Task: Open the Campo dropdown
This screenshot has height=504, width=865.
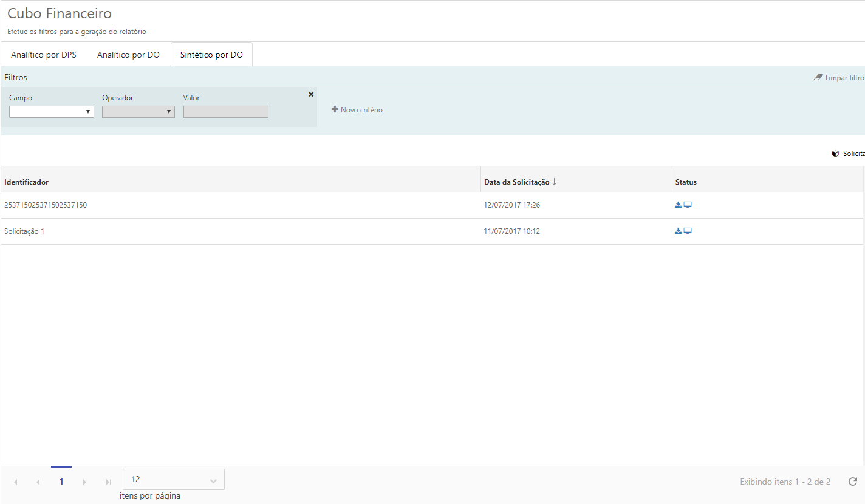Action: coord(52,112)
